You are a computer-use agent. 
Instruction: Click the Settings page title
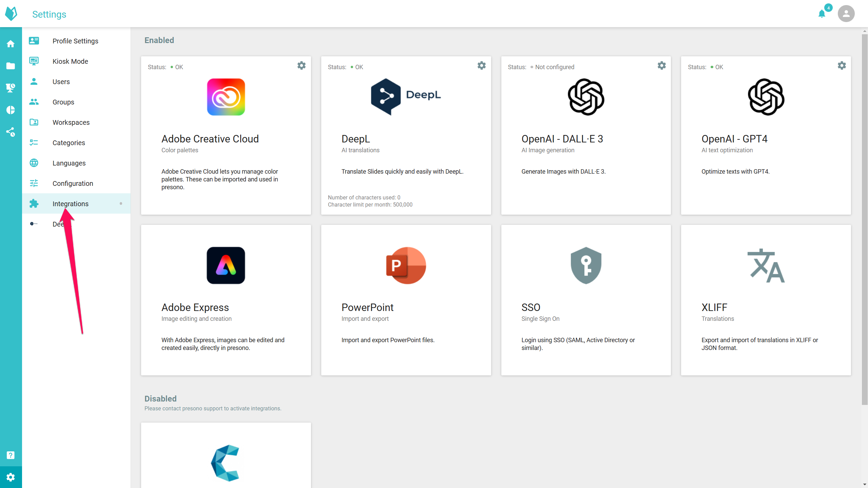tap(49, 14)
